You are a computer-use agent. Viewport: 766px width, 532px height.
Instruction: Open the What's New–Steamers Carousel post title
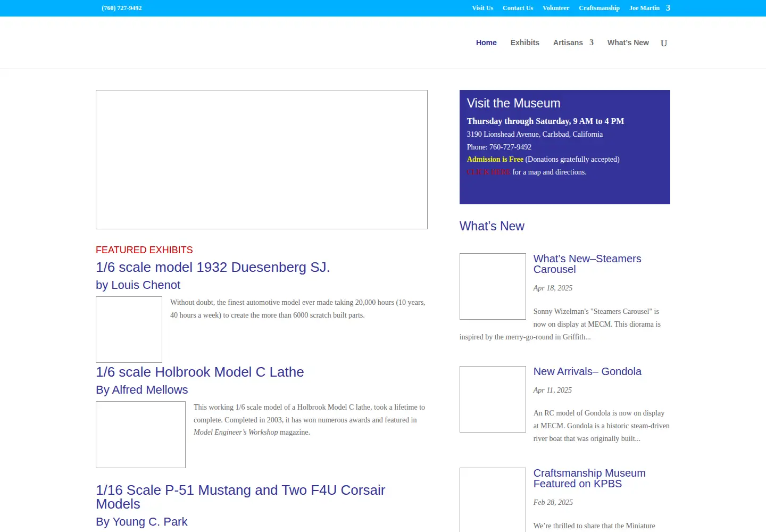pyautogui.click(x=587, y=264)
